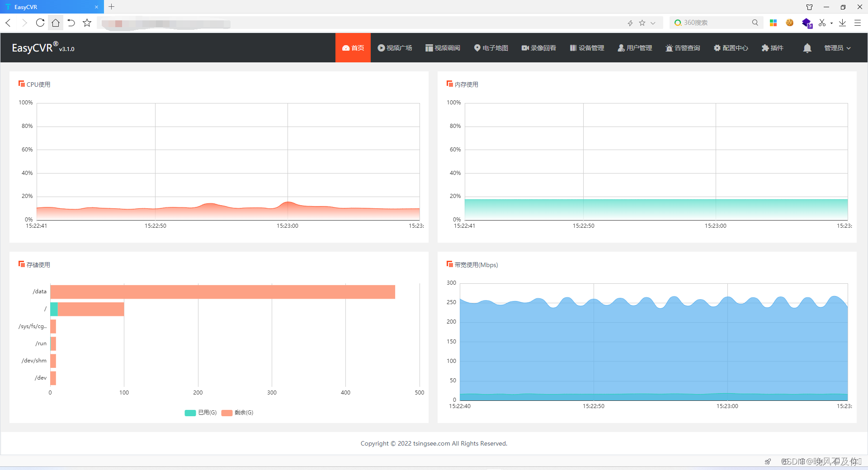Click the CPU使用 panel title
This screenshot has width=868, height=470.
click(38, 85)
